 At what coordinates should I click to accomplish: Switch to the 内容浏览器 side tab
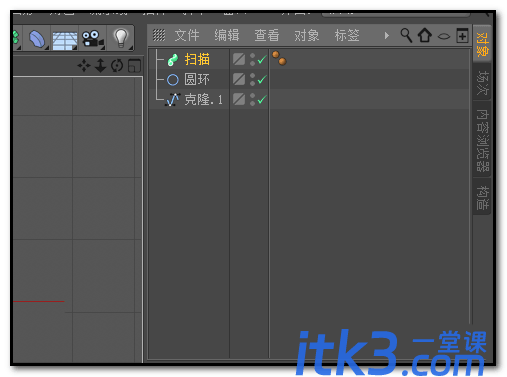[x=482, y=140]
